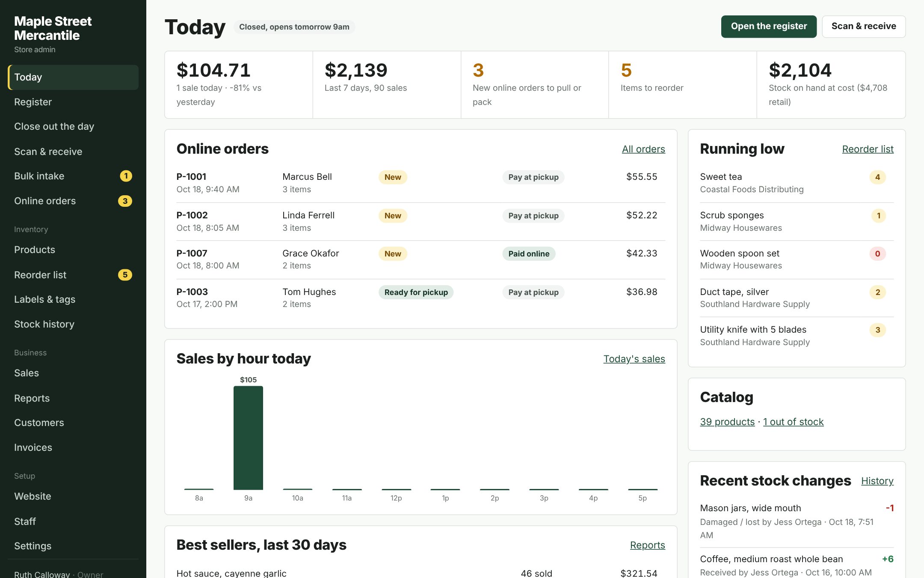Open Online orders in the sidebar
Screen dimensions: 924x578
click(73, 201)
